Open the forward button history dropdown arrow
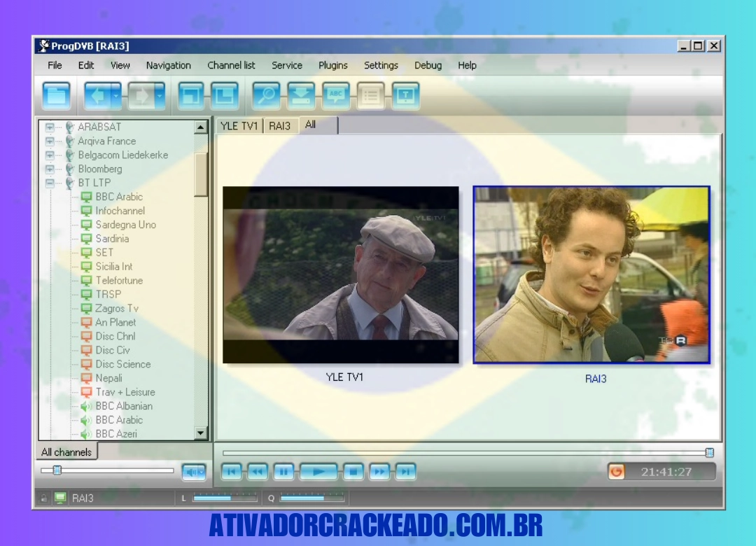The width and height of the screenshot is (756, 546). click(x=160, y=95)
